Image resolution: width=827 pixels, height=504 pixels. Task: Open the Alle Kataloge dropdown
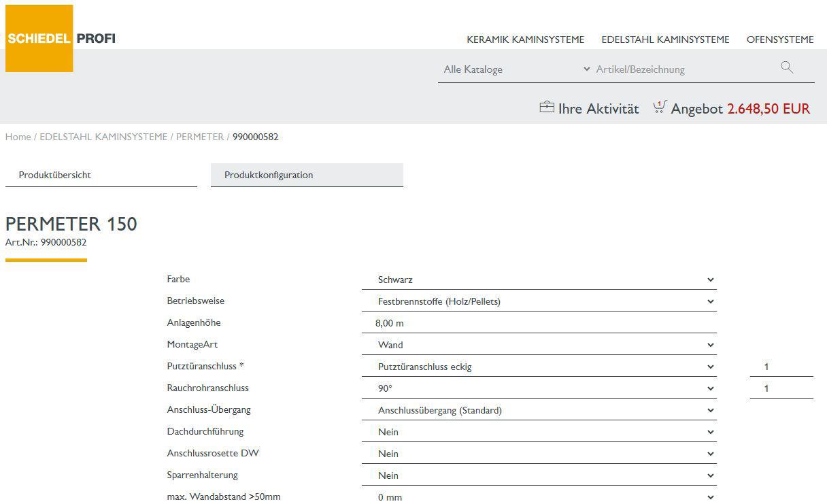click(516, 69)
